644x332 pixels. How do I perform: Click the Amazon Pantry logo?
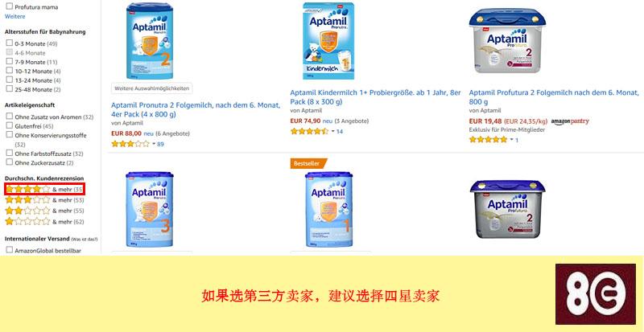[570, 121]
